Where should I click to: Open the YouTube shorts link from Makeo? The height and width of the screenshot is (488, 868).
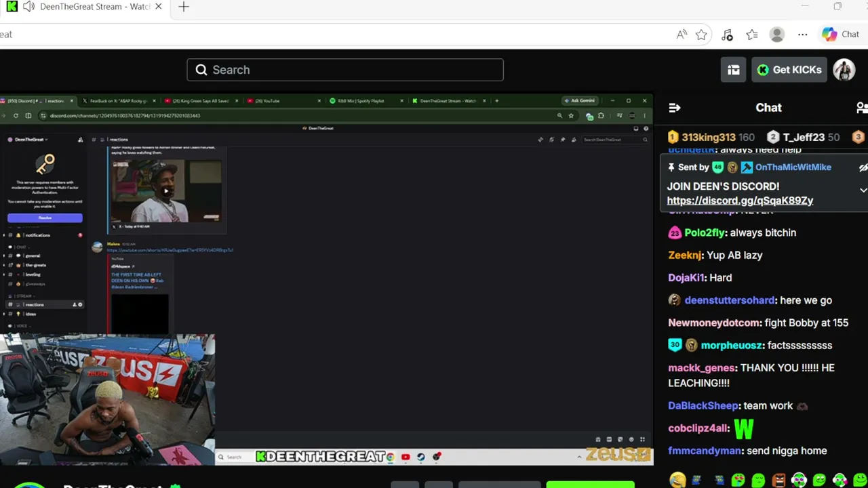[170, 250]
